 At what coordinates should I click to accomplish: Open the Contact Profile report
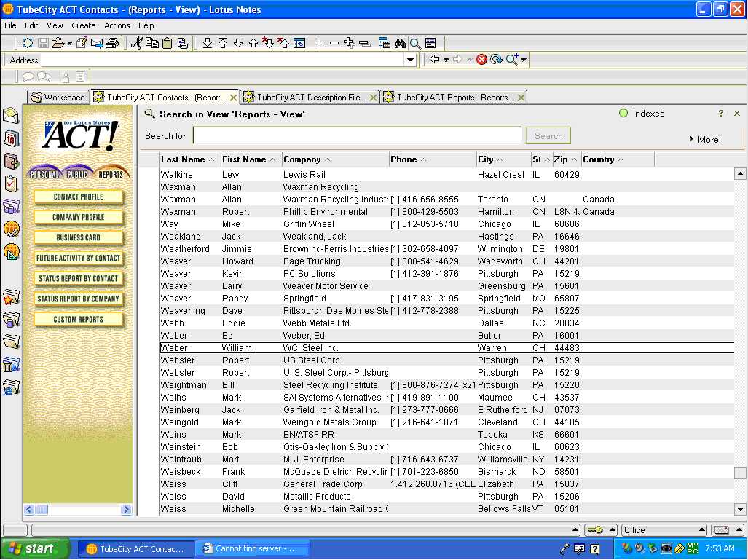(x=78, y=197)
